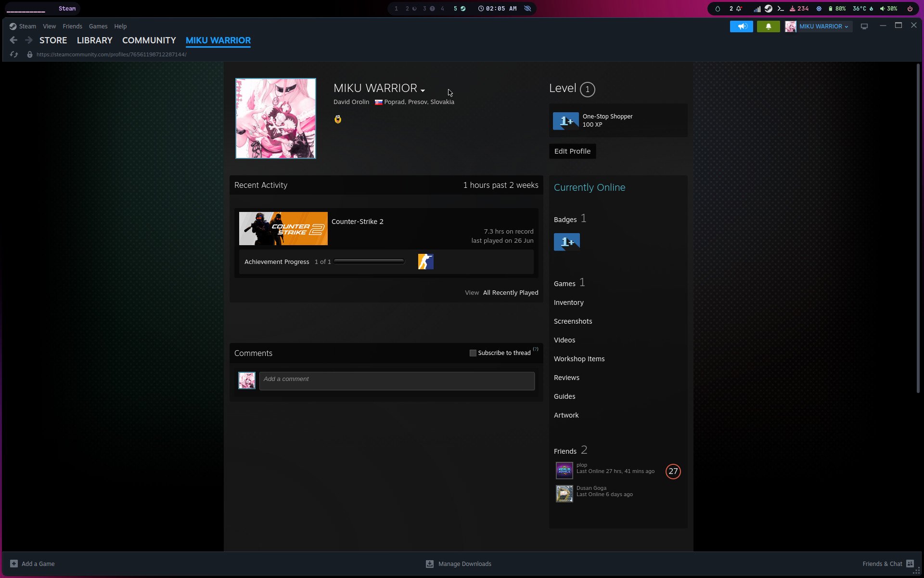
Task: Open All Recently Played link
Action: 511,293
